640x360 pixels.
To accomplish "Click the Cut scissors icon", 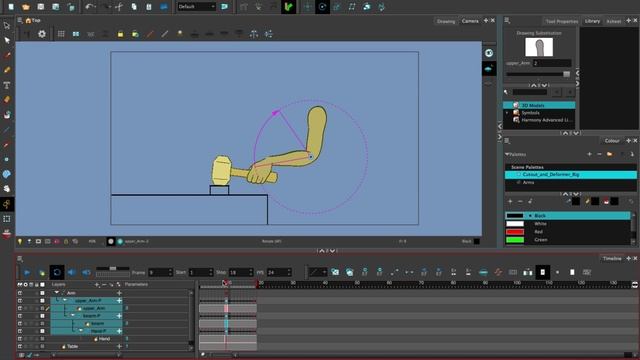I will pyautogui.click(x=119, y=7).
